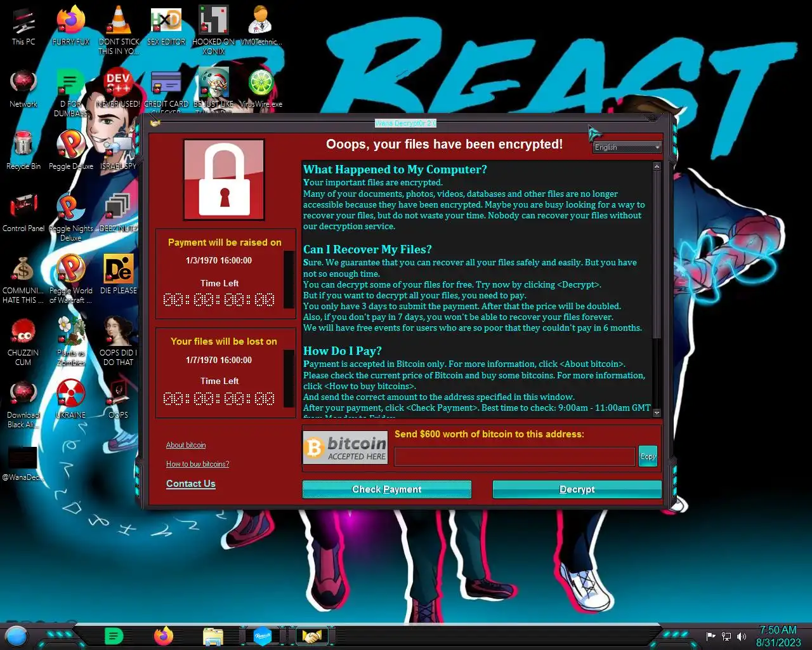
Task: Launch Plants vs Zombies shortcut
Action: (x=70, y=340)
